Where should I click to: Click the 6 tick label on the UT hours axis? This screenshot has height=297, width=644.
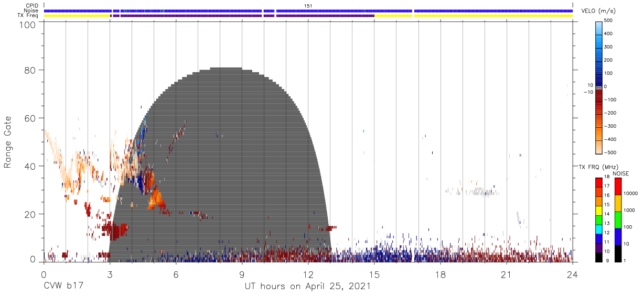(176, 275)
